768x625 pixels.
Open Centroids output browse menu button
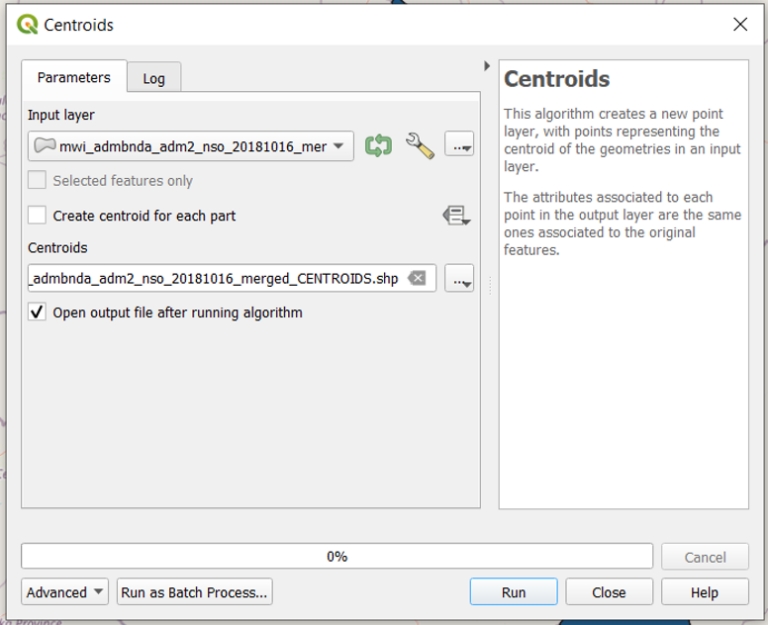click(460, 280)
